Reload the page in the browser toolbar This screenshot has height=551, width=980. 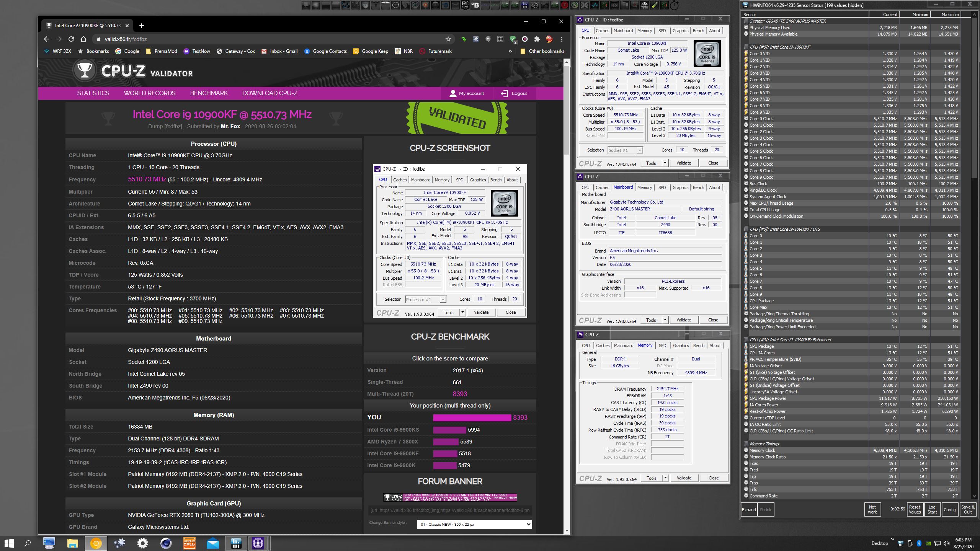[x=71, y=39]
